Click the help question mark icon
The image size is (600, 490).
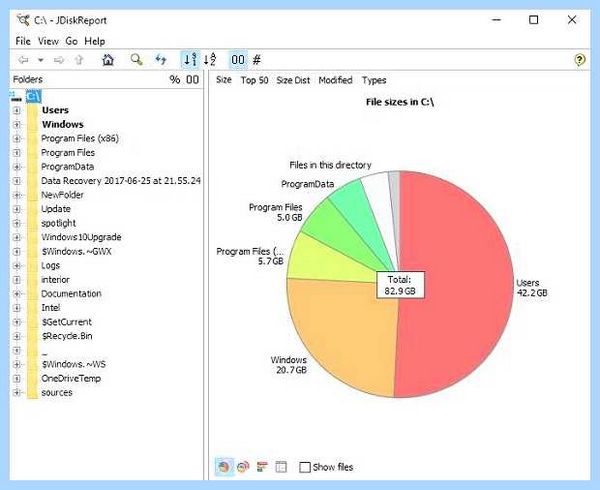coord(579,60)
